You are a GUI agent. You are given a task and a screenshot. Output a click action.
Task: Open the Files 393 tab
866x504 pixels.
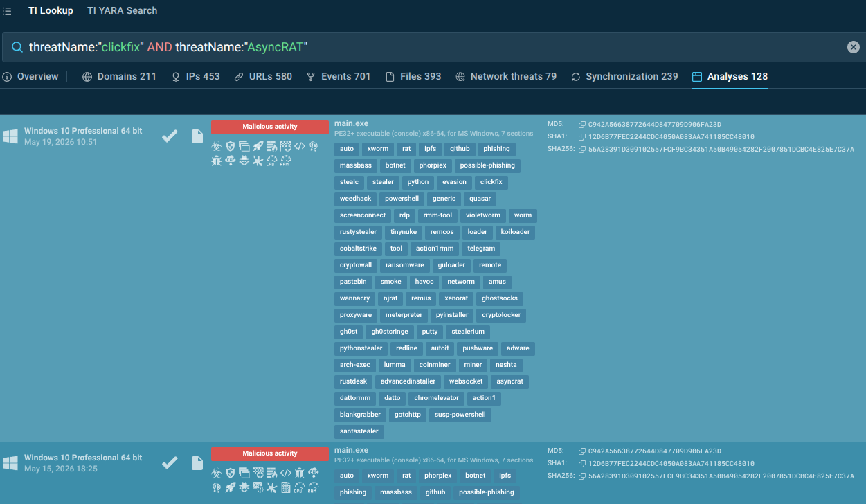pos(413,76)
